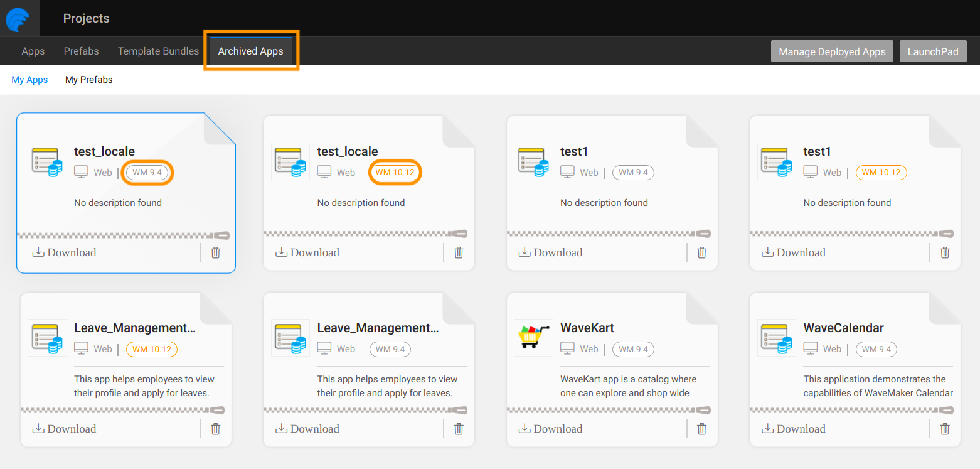The image size is (980, 469).
Task: Click the highlighted WM 10.12 badge on test_locale
Action: (395, 172)
